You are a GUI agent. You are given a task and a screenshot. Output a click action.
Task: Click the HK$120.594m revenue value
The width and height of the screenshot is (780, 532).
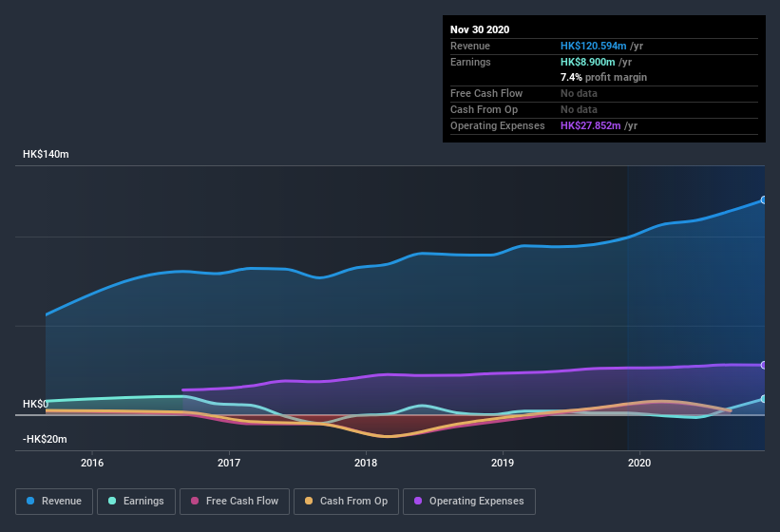(593, 46)
